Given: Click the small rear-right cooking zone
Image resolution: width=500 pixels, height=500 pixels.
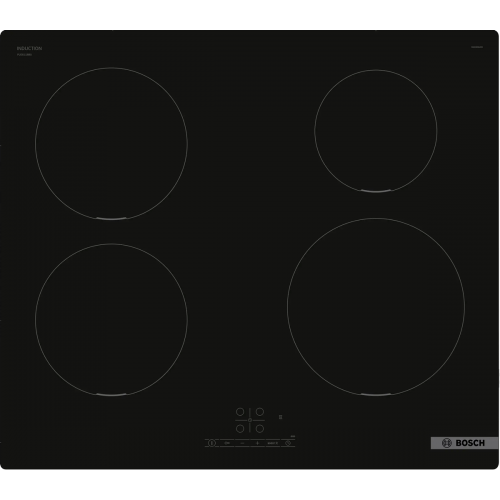Looking at the screenshot, I should tap(376, 131).
